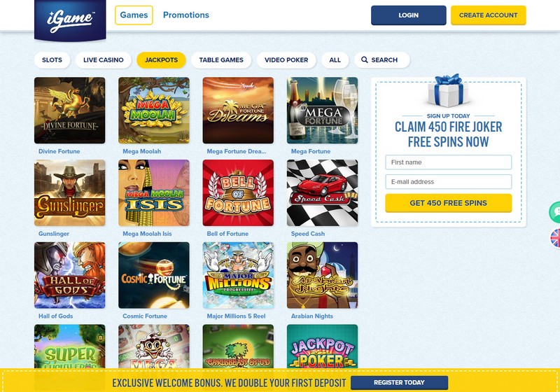Open the Table Games category
Screen dimensions: 560x392
pos(221,60)
